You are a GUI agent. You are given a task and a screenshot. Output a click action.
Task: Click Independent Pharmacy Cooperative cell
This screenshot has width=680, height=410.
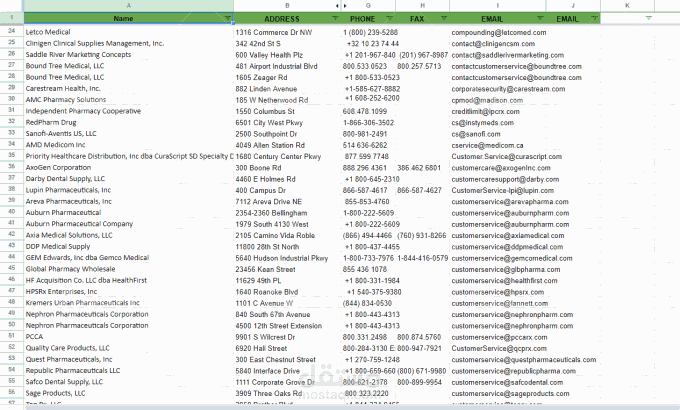(129, 111)
